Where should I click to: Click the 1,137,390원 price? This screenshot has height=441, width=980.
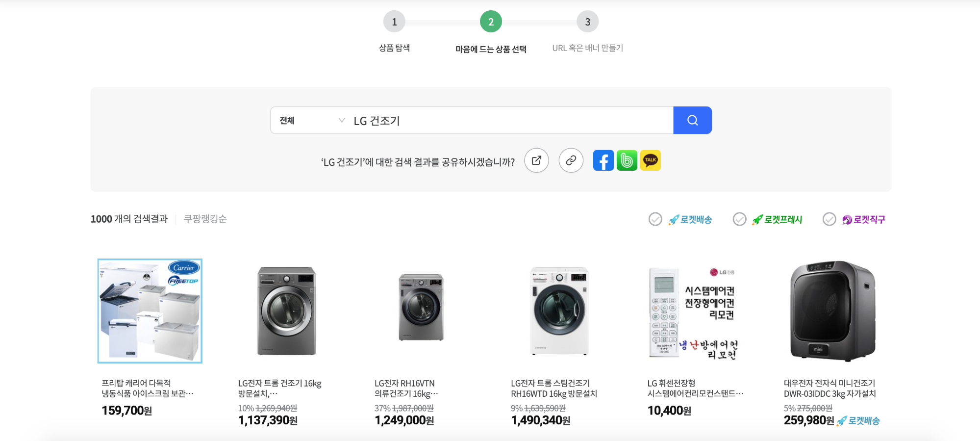tap(268, 420)
